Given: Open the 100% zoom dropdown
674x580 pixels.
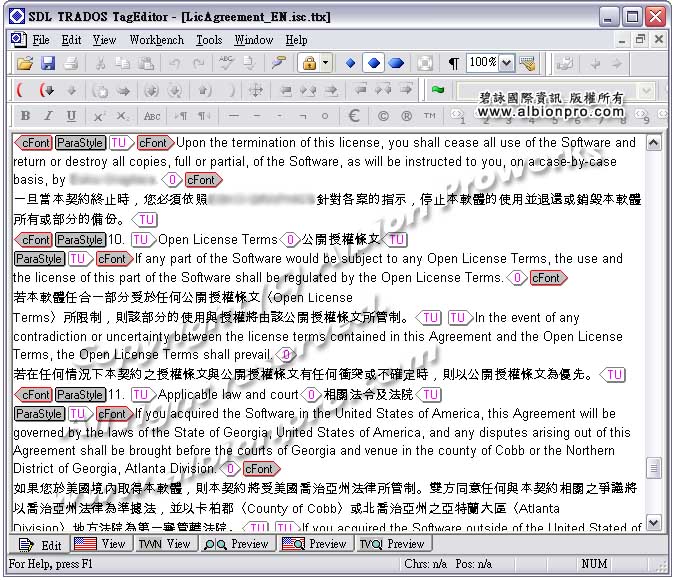Looking at the screenshot, I should point(507,63).
